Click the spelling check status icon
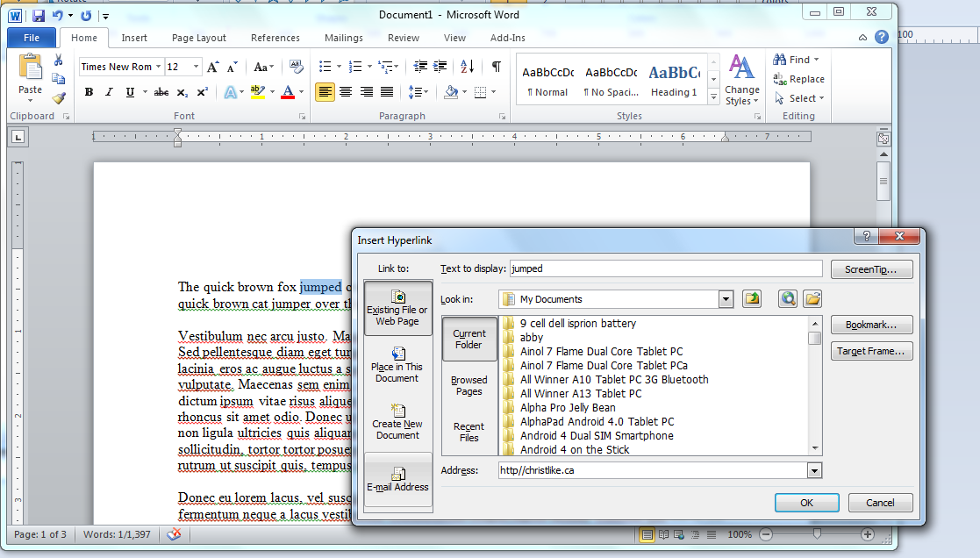Image resolution: width=980 pixels, height=558 pixels. coord(174,534)
